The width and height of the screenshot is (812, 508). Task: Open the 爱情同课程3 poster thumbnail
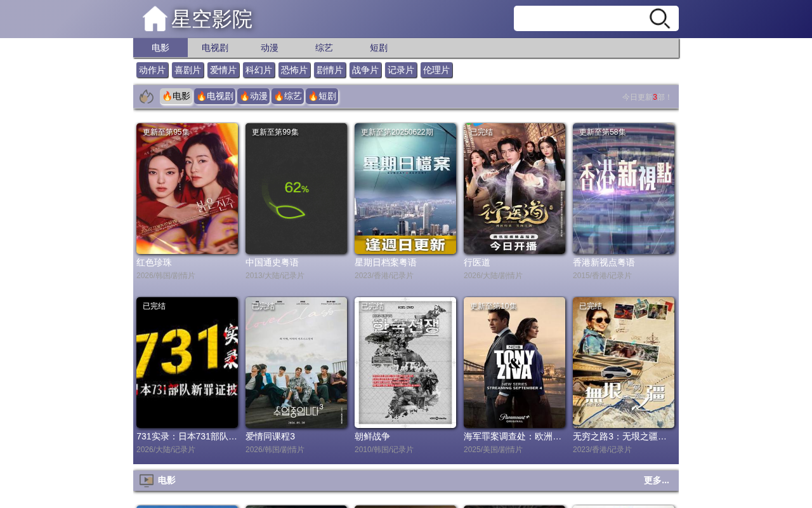296,363
